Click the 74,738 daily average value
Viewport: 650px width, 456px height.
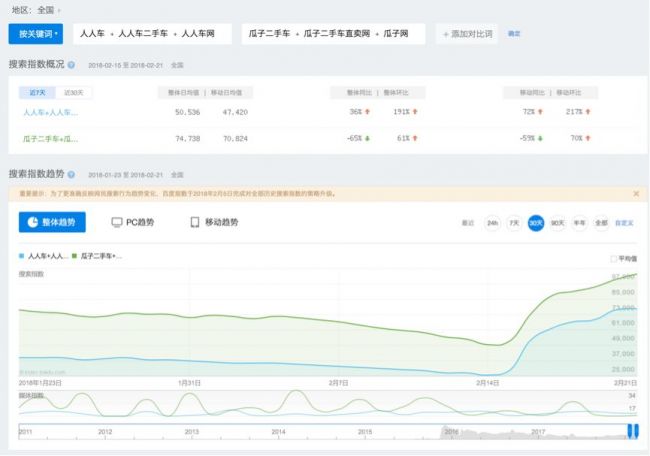point(187,139)
